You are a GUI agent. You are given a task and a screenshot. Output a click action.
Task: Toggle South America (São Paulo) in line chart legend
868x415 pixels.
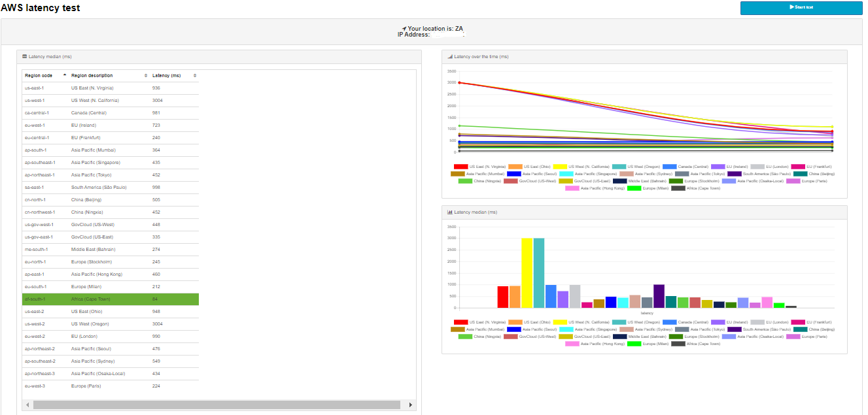[759, 174]
